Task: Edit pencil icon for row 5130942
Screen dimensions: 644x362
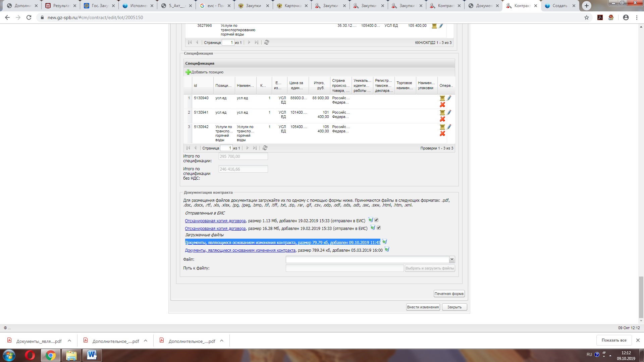Action: 449,127
